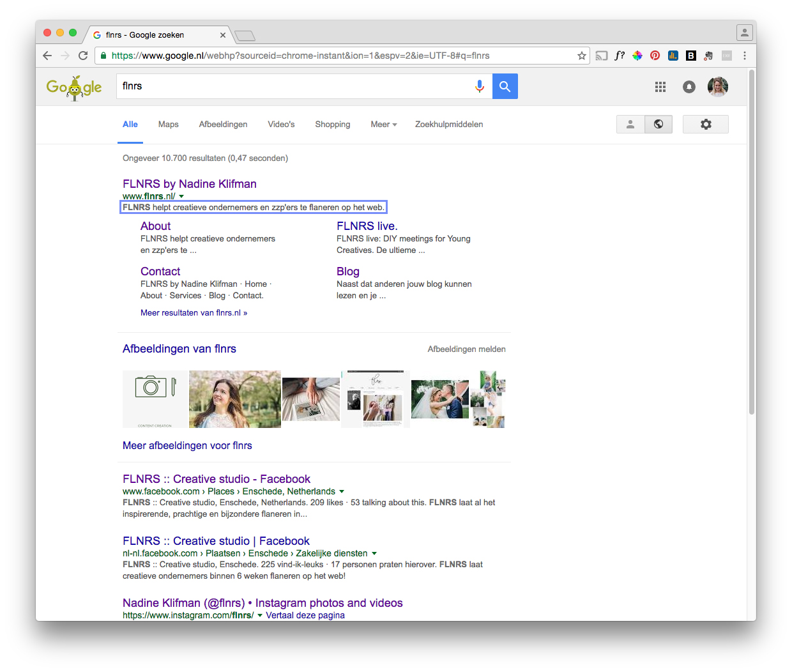The width and height of the screenshot is (792, 672).
Task: Open Zoekhulpmiddelen search tools
Action: pos(449,125)
